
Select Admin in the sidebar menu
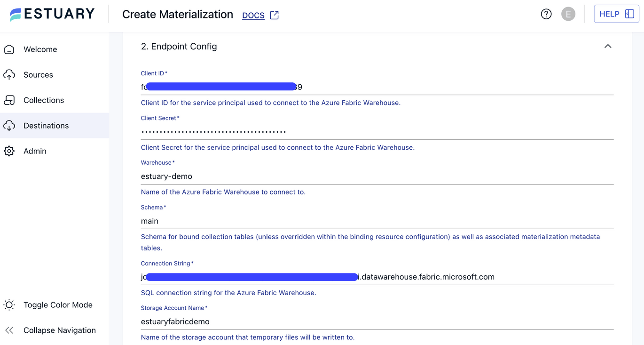pyautogui.click(x=35, y=151)
